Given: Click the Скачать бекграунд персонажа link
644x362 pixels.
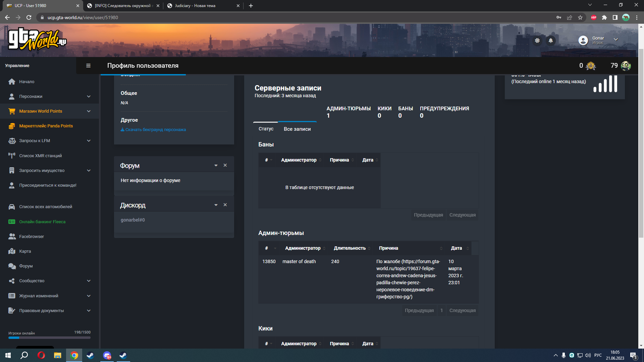Looking at the screenshot, I should (153, 130).
